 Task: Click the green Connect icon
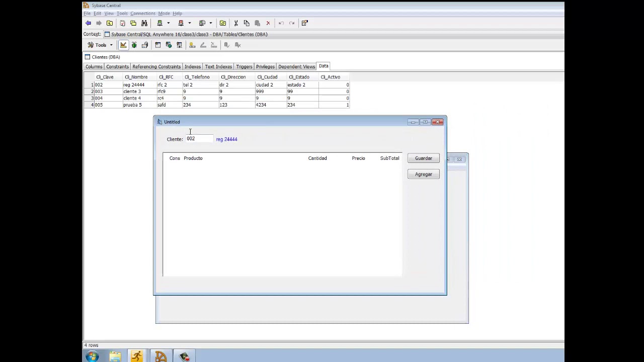[x=160, y=23]
